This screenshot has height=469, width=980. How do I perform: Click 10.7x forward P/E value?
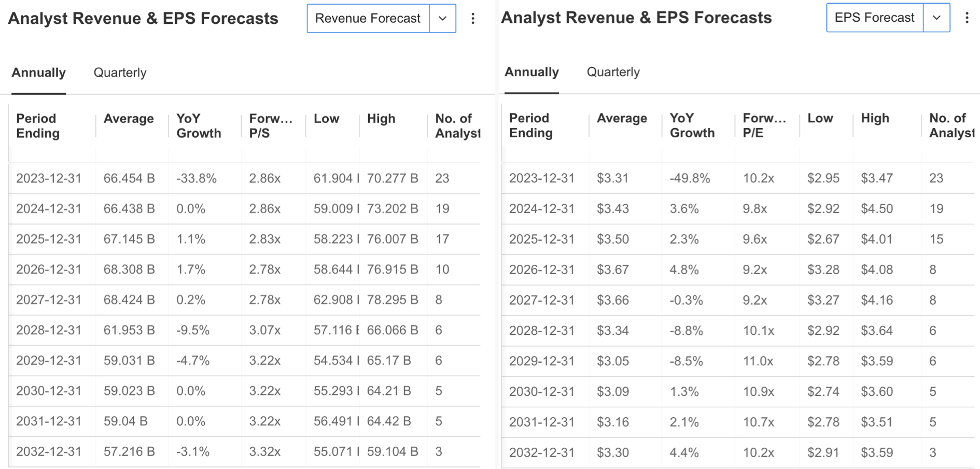(x=758, y=422)
